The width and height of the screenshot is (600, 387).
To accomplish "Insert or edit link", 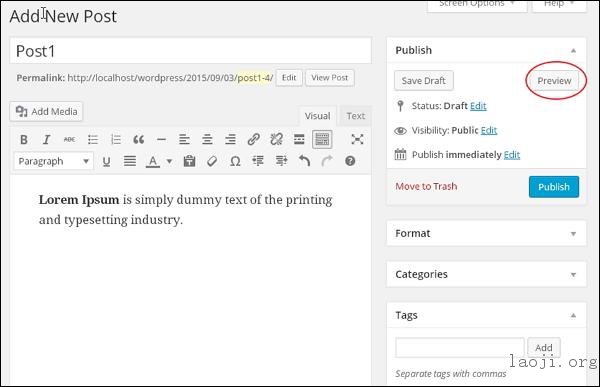I will tap(253, 140).
